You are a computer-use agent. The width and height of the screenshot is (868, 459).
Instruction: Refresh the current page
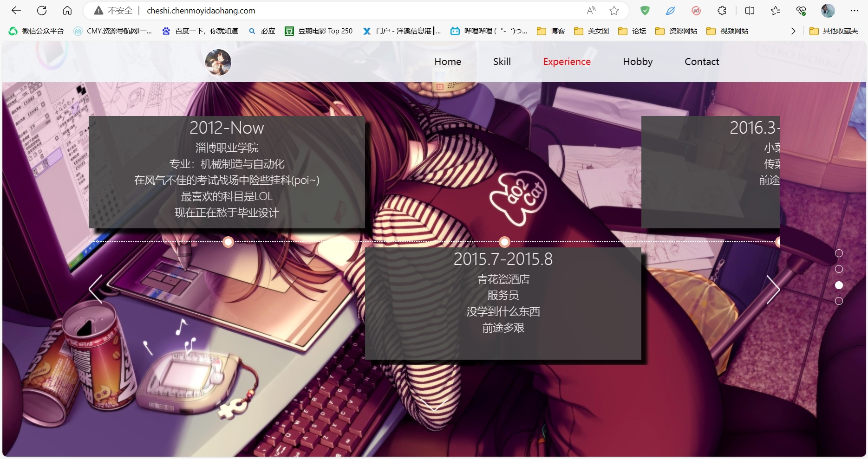[42, 11]
